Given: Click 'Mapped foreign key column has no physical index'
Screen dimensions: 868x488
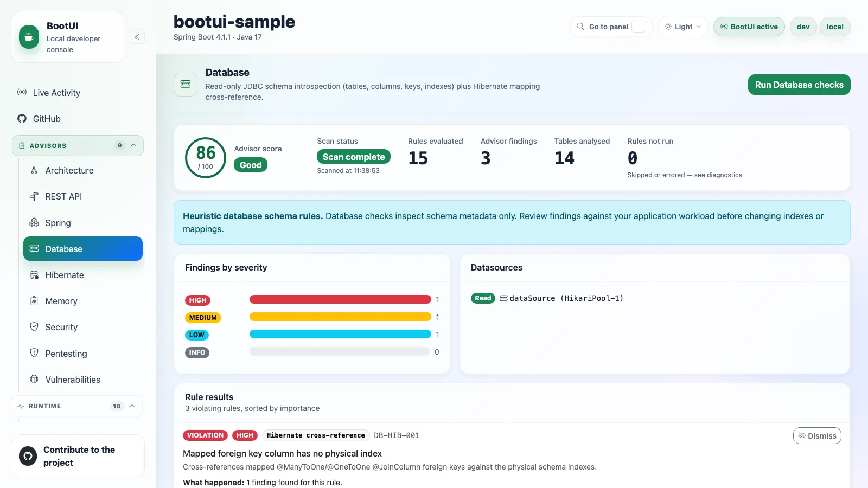Looking at the screenshot, I should 282,453.
